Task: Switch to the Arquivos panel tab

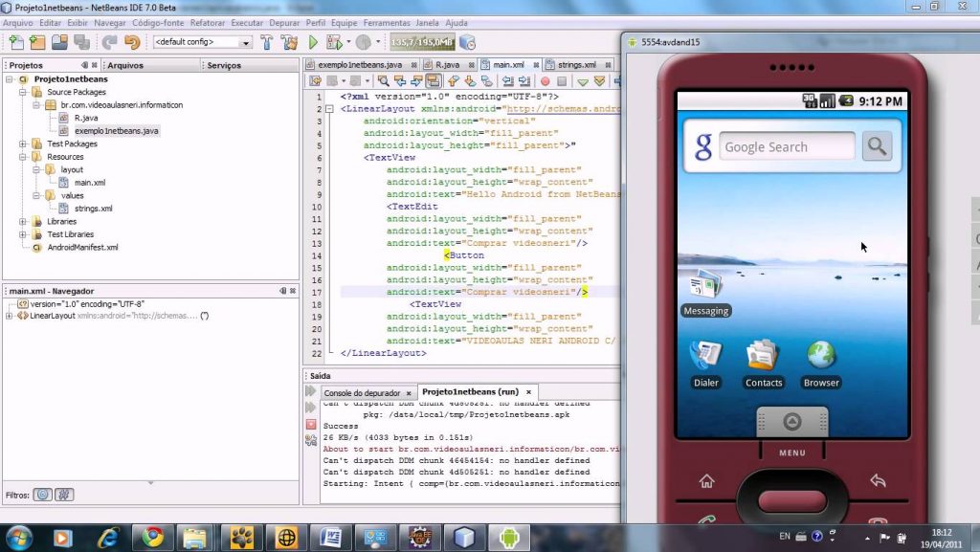Action: (125, 65)
